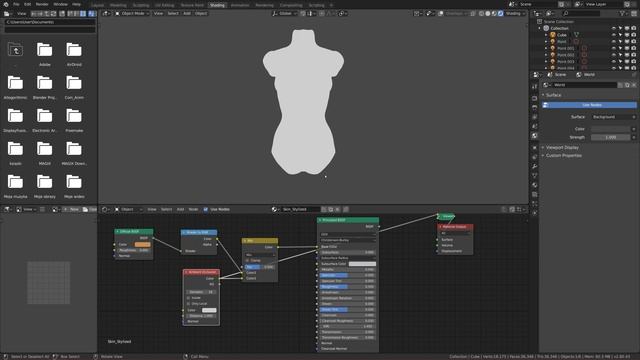The width and height of the screenshot is (640, 360).
Task: Open the Object Mode dropdown in the viewport
Action: pyautogui.click(x=132, y=13)
